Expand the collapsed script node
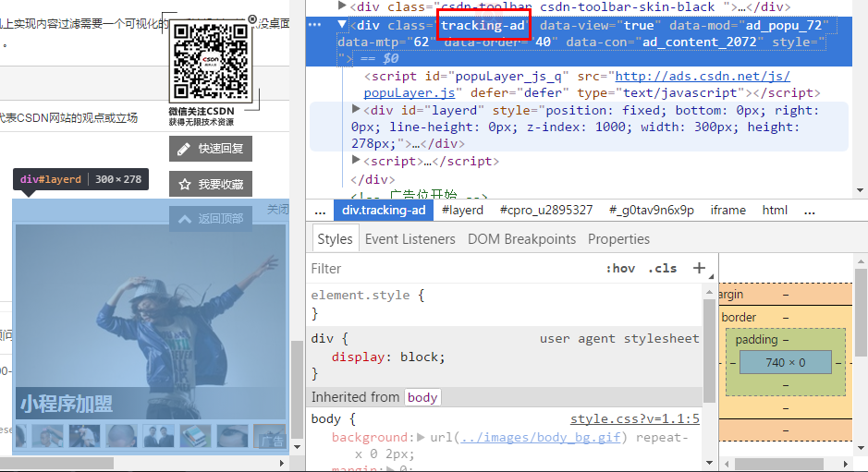The image size is (868, 472). pyautogui.click(x=356, y=160)
